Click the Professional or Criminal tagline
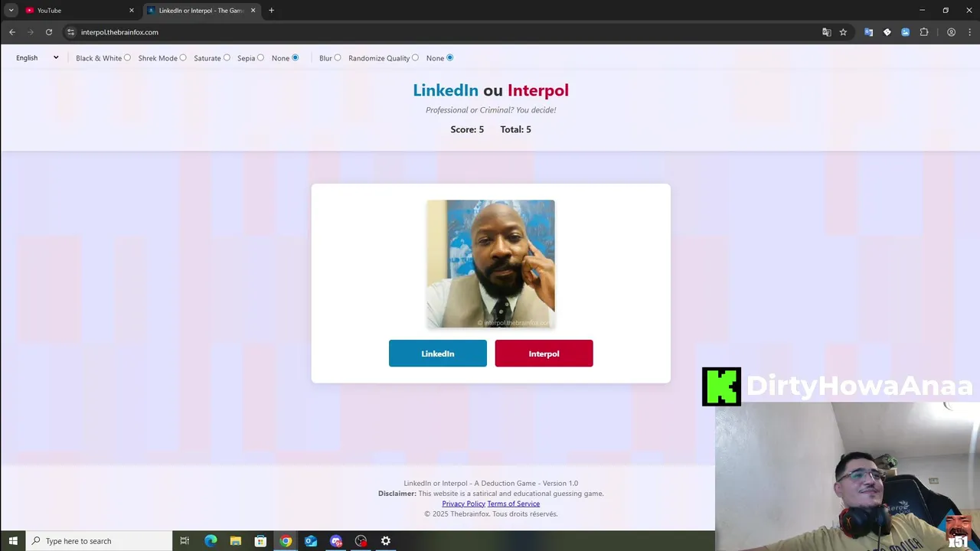 pyautogui.click(x=491, y=110)
